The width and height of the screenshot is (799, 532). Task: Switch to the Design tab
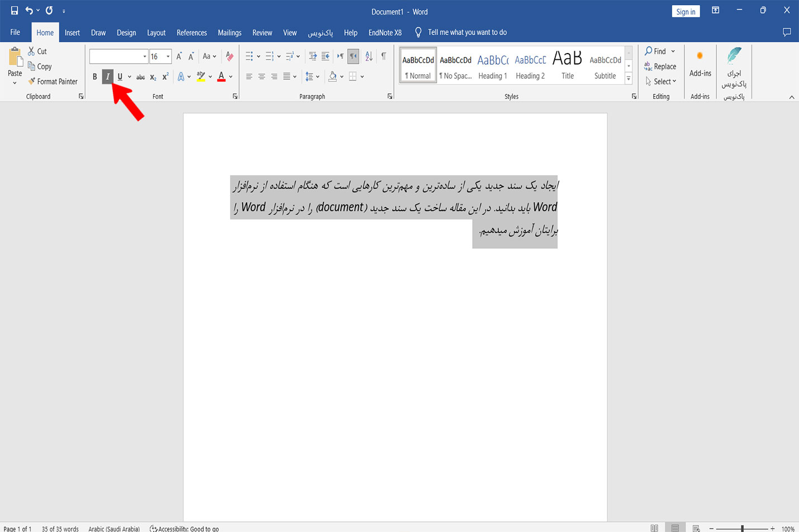tap(126, 32)
